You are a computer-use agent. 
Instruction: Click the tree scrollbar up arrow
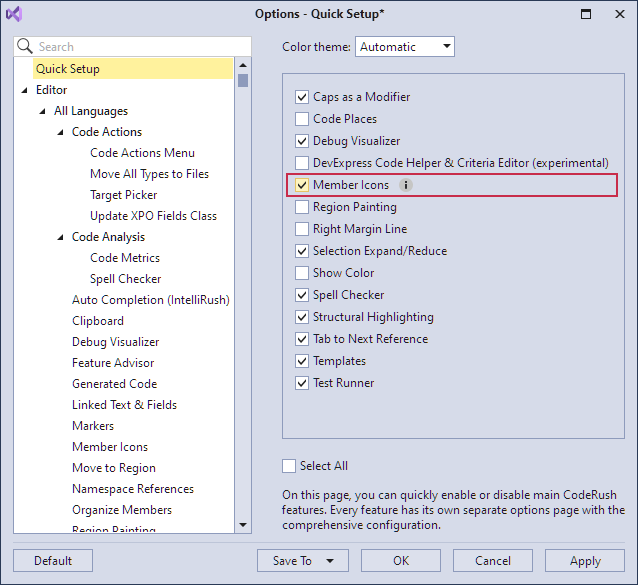[243, 65]
